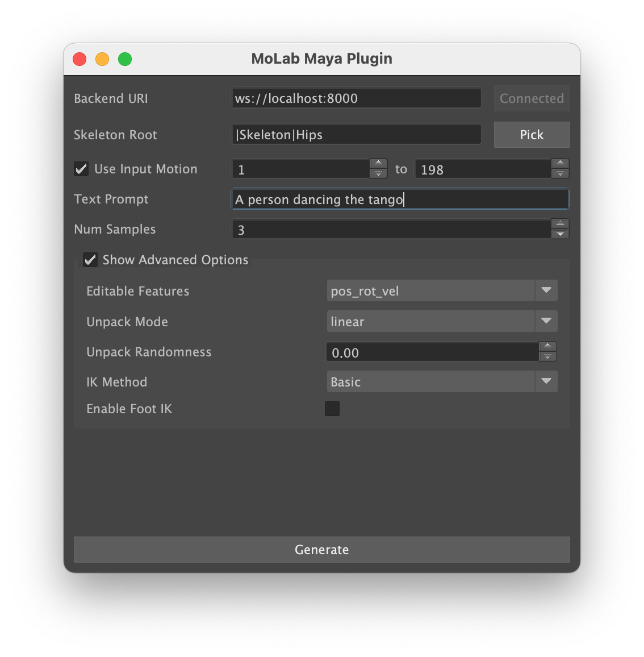Click the Skeleton Root text field

[x=356, y=135]
